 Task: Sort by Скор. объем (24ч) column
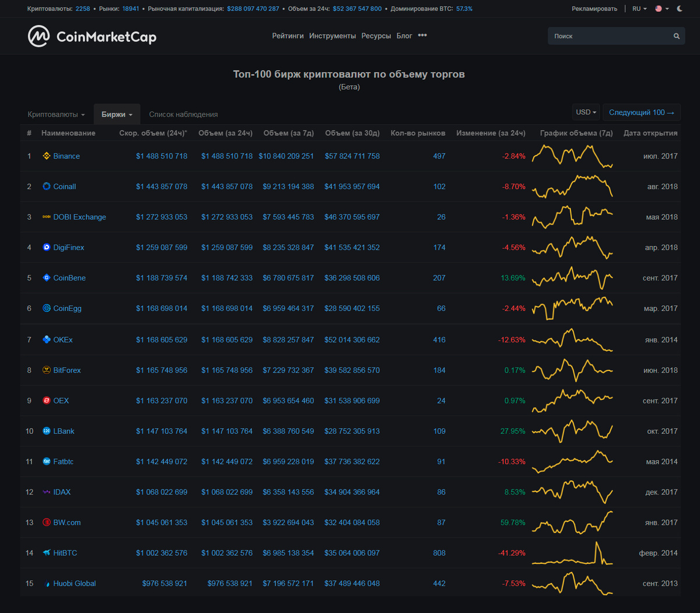[x=153, y=133]
